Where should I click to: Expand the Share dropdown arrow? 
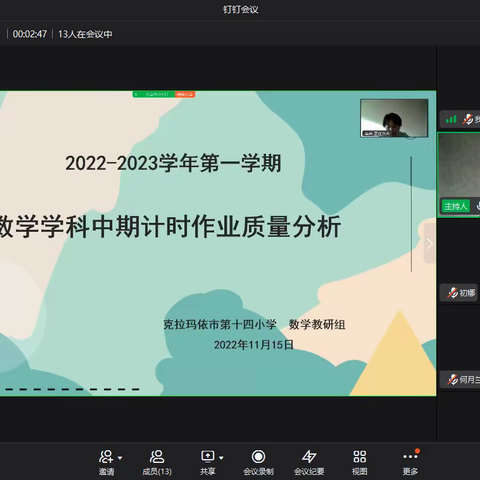coord(221,458)
